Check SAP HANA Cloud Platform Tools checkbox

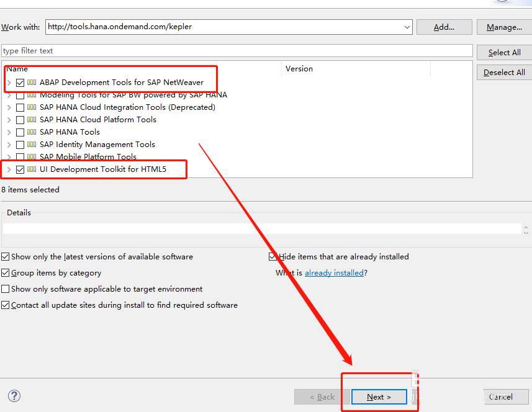pos(20,120)
